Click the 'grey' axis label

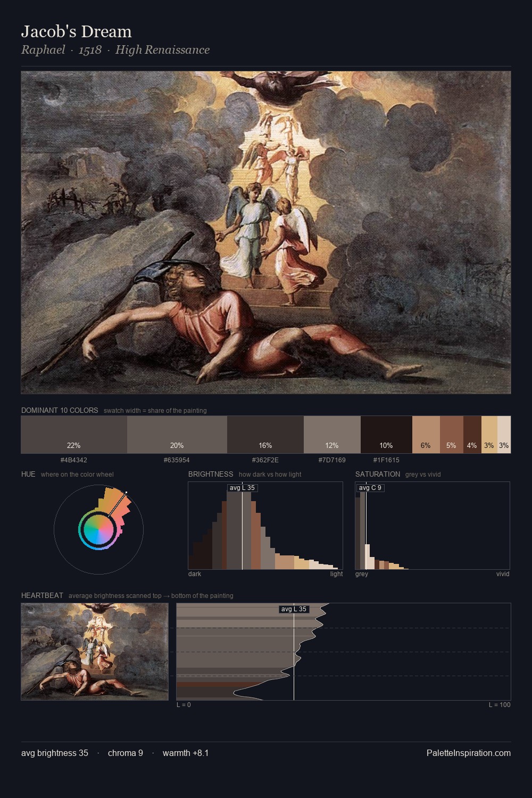362,574
